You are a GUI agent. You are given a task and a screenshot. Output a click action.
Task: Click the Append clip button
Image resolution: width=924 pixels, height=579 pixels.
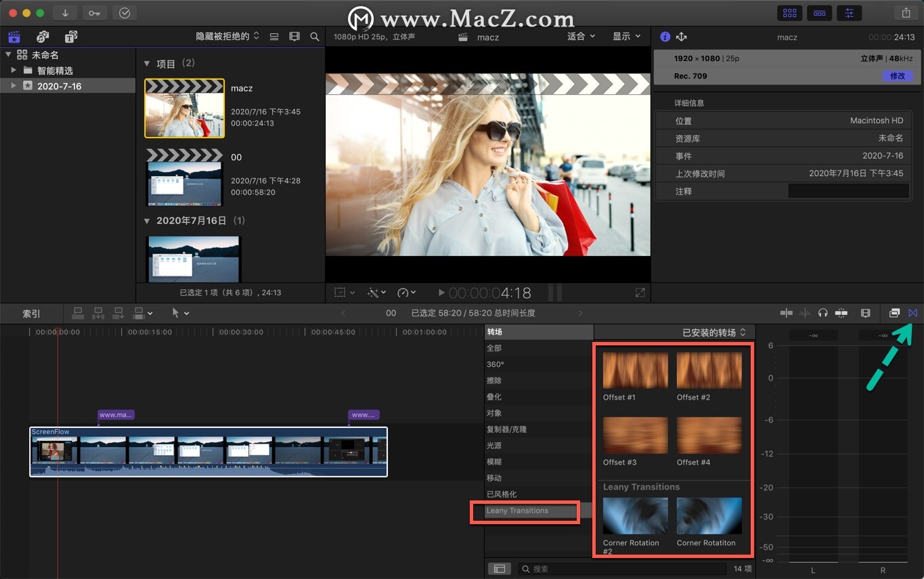click(118, 313)
